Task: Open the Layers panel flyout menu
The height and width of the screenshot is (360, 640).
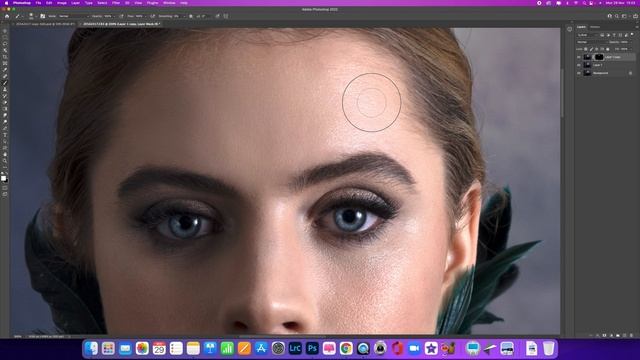Action: click(637, 27)
